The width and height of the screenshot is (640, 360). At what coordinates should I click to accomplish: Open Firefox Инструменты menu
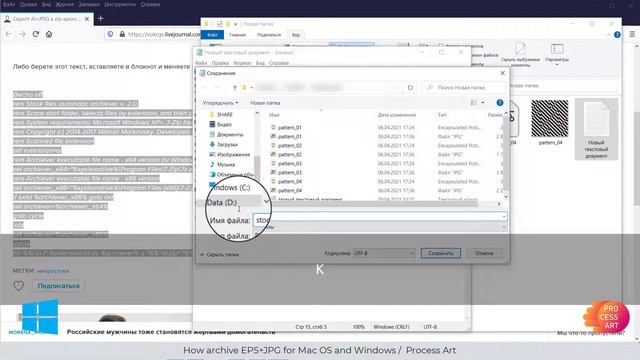(120, 4)
